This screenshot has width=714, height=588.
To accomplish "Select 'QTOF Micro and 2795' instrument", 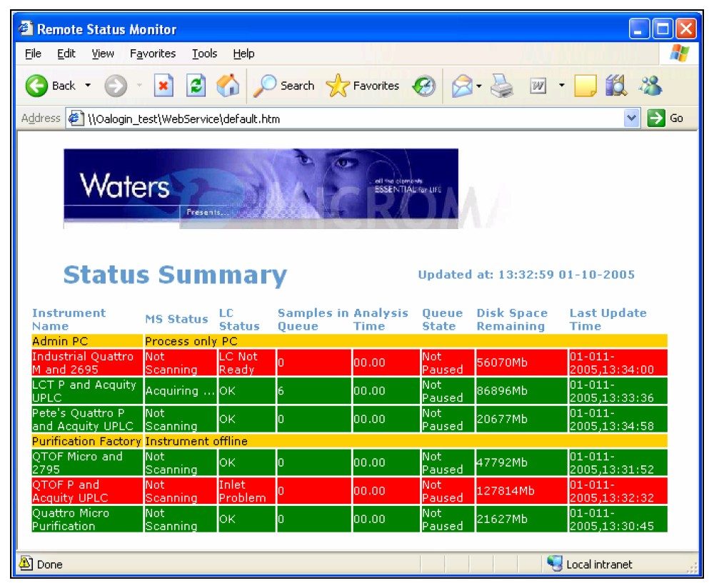I will (x=87, y=463).
